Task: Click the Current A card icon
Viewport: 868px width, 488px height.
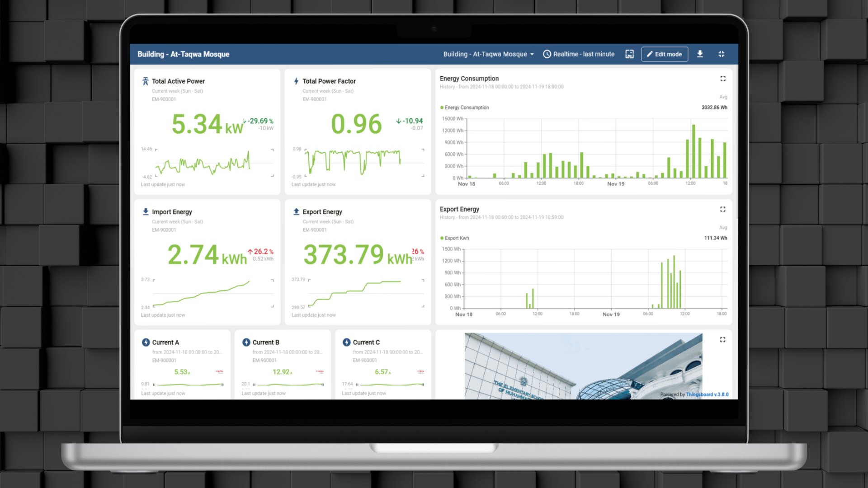Action: pos(146,343)
